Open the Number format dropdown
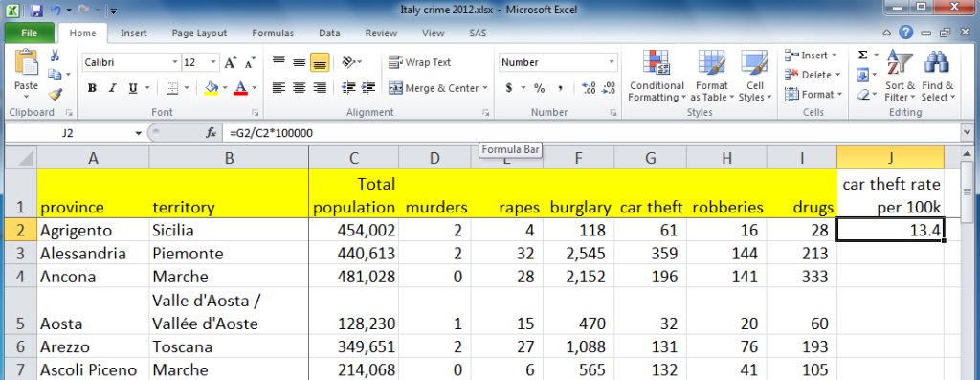 [612, 62]
